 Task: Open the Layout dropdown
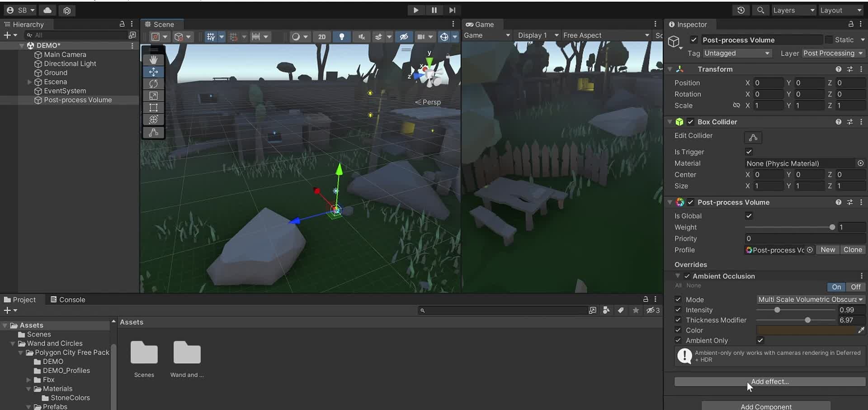pyautogui.click(x=841, y=10)
